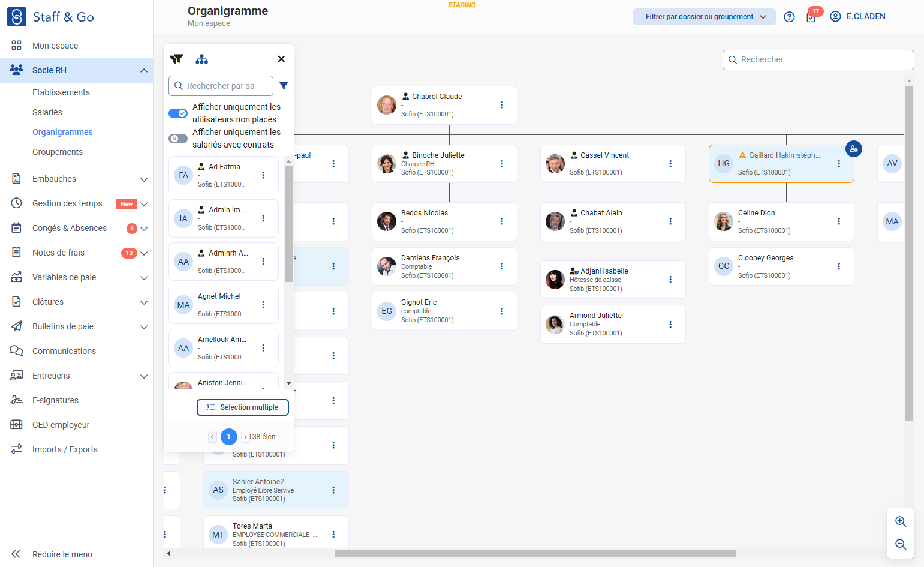Open three-dot menu on Tores Marta card
This screenshot has height=567, width=924.
[333, 535]
